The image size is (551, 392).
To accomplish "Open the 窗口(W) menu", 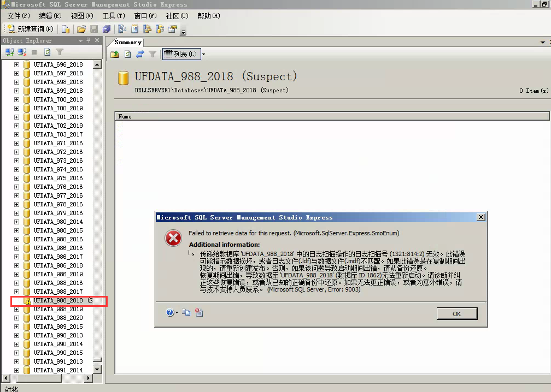I will (x=145, y=16).
